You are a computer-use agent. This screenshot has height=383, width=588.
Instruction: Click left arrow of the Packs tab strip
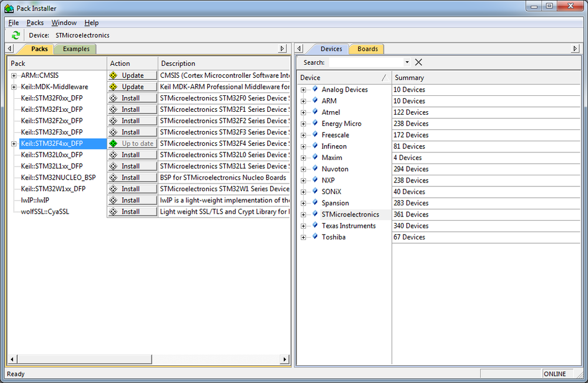coord(10,49)
